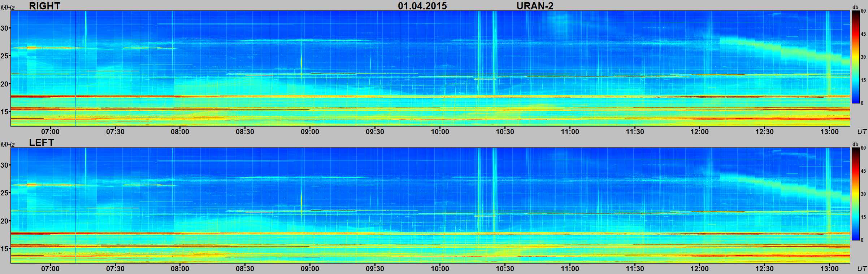Click the db label above top color scale
This screenshot has width=868, height=274.
[855, 8]
